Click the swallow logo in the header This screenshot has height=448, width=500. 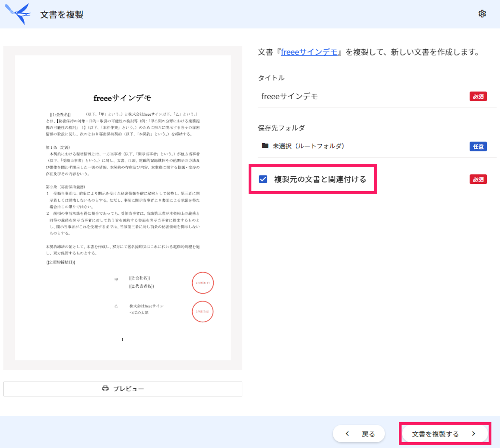tap(18, 14)
